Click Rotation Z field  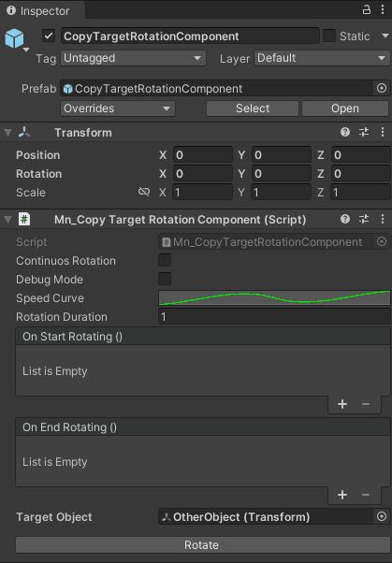360,173
